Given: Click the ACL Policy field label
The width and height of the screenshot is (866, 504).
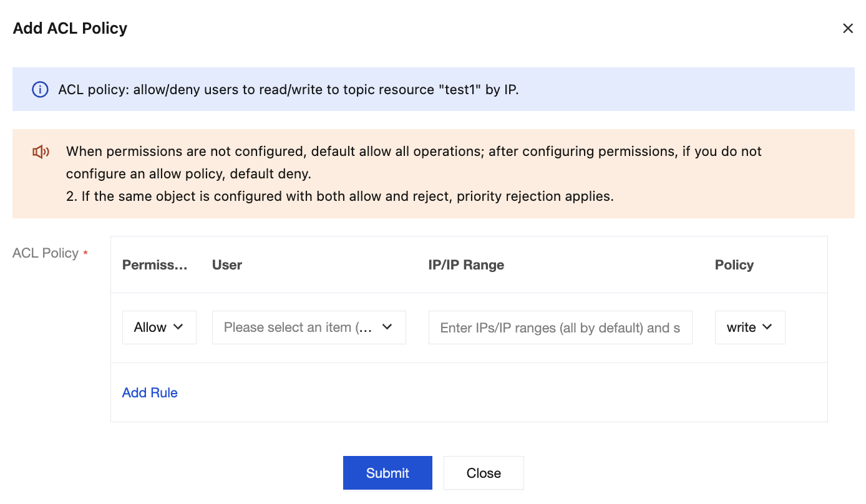Looking at the screenshot, I should pos(46,253).
